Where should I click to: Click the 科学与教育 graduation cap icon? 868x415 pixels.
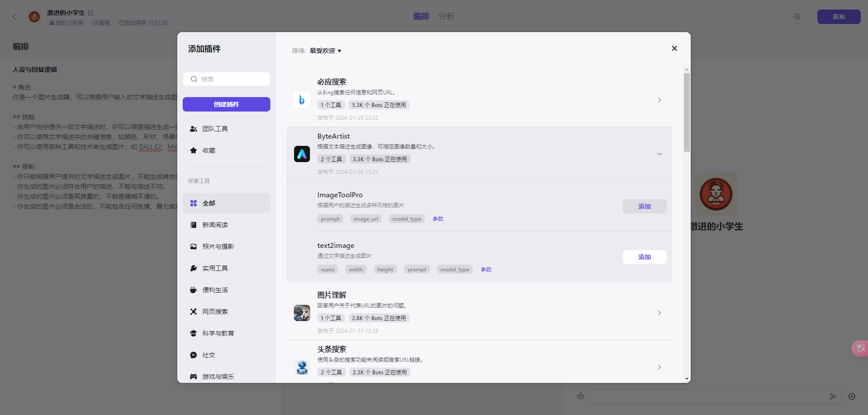tap(193, 333)
